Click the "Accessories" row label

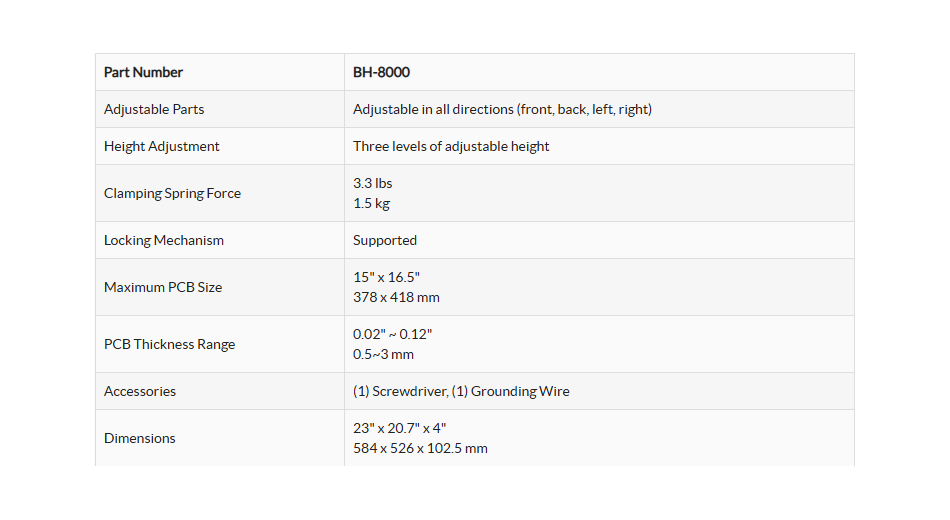coord(140,391)
